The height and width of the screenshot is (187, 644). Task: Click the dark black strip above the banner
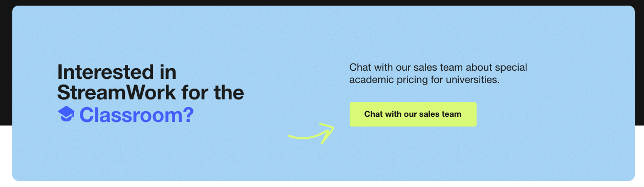pyautogui.click(x=322, y=3)
